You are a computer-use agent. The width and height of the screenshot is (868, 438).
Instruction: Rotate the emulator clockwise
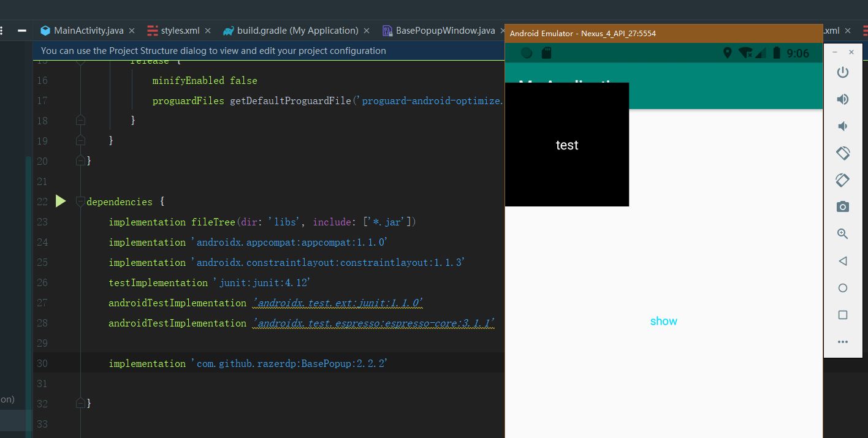click(x=842, y=179)
